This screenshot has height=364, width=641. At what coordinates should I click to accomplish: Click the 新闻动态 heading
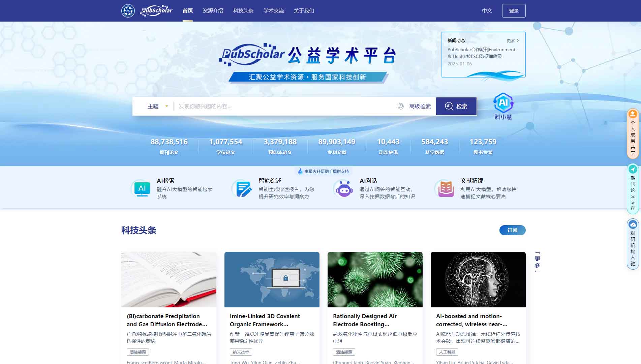coord(456,40)
